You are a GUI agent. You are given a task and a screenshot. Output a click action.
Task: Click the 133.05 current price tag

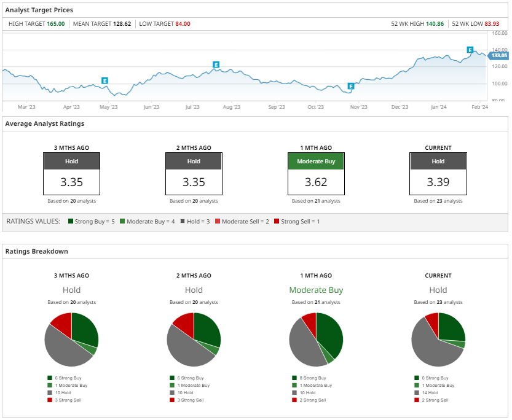coord(498,55)
